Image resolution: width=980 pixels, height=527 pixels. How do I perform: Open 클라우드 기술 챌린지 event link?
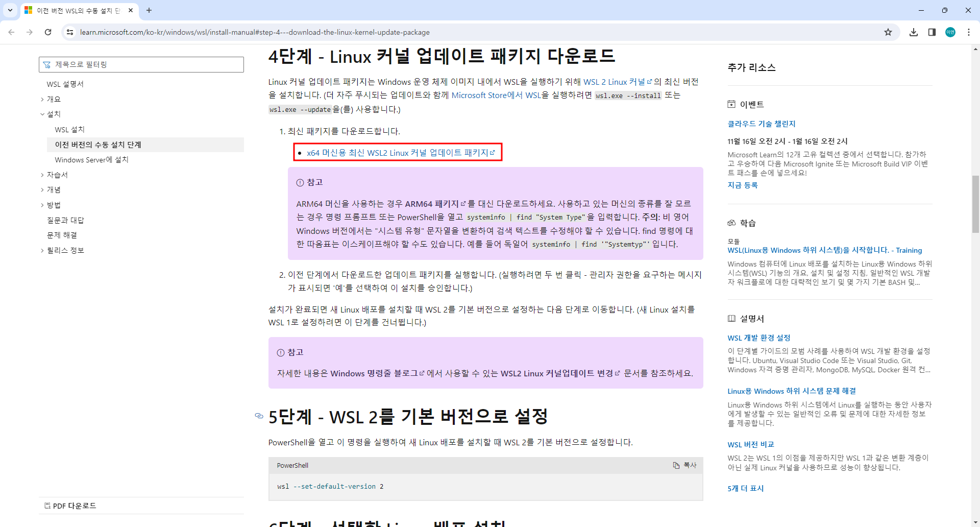[762, 124]
